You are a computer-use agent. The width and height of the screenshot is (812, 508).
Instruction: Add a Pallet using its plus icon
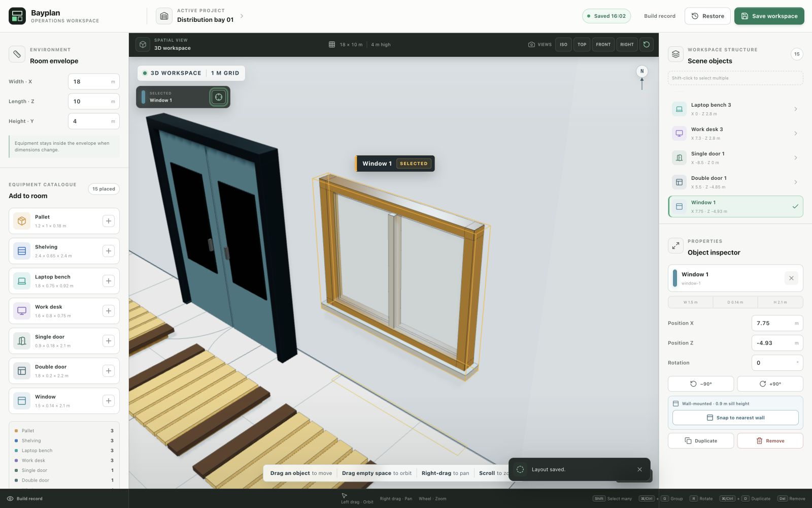(x=109, y=221)
